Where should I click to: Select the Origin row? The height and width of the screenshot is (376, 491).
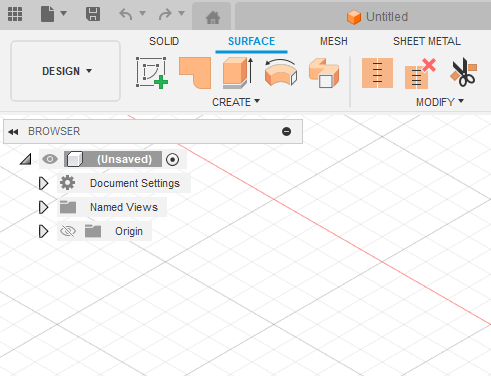(x=104, y=231)
